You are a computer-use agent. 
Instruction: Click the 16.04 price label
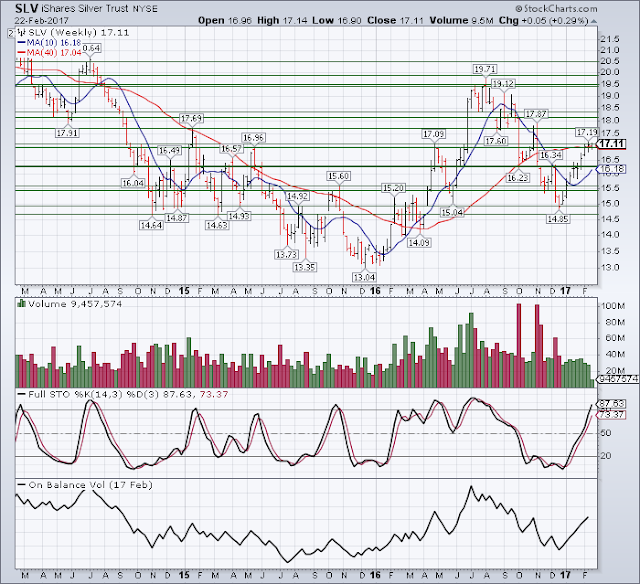pos(133,183)
